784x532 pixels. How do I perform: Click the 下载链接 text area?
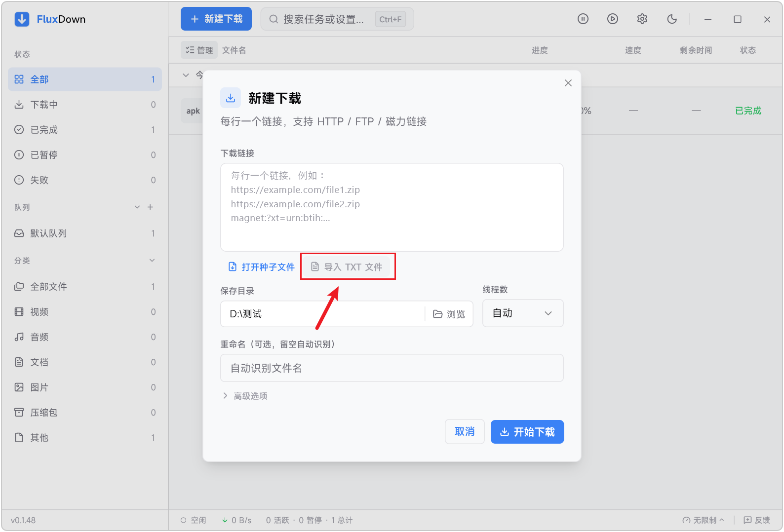tap(392, 207)
